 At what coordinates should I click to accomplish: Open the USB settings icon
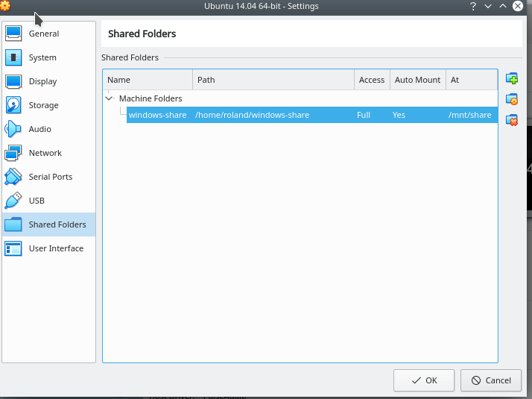pyautogui.click(x=14, y=201)
